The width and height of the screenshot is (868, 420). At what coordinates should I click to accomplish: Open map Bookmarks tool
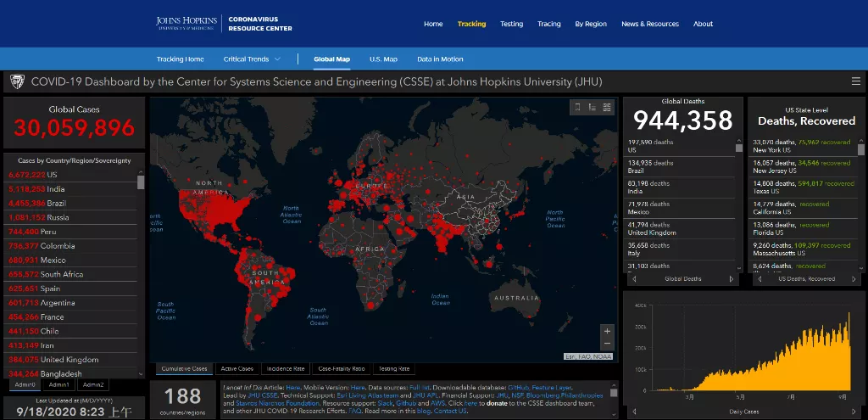[577, 108]
